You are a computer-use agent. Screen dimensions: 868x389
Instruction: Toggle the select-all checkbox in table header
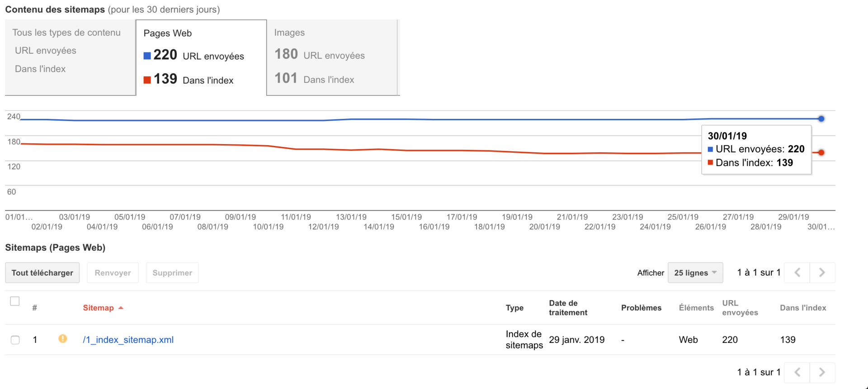coord(15,301)
